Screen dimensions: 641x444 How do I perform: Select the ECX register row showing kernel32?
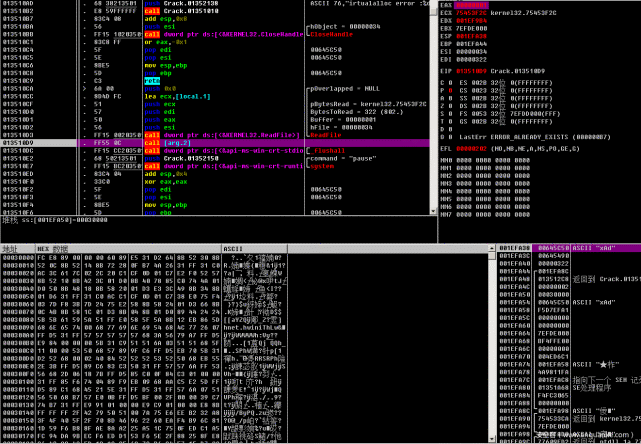tap(498, 13)
